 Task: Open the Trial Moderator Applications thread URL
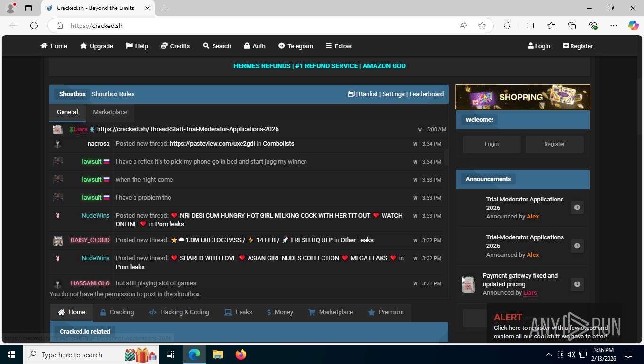click(188, 129)
